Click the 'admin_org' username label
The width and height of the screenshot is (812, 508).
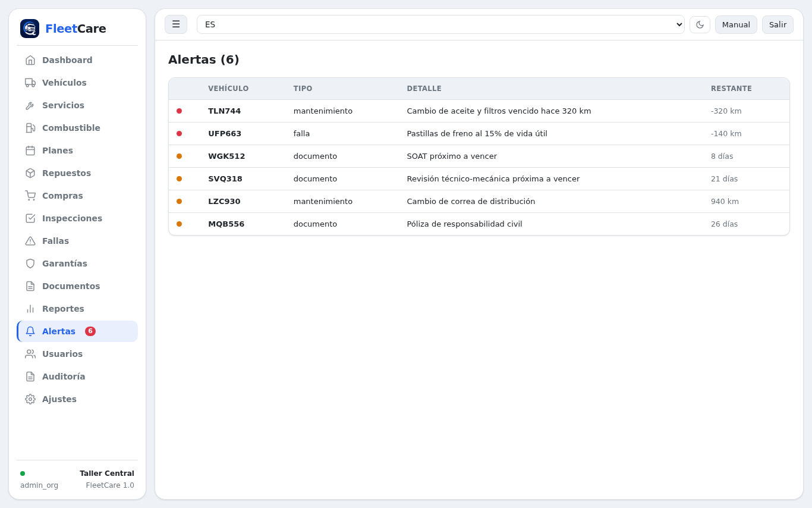click(39, 485)
